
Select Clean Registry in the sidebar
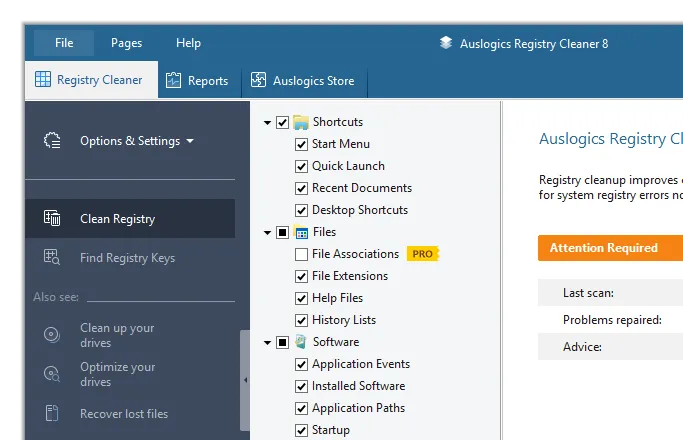(x=130, y=219)
